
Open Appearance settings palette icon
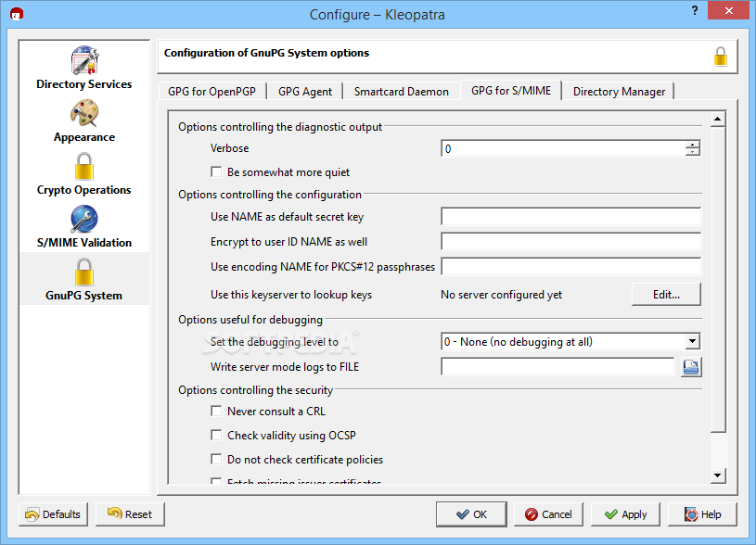point(84,113)
